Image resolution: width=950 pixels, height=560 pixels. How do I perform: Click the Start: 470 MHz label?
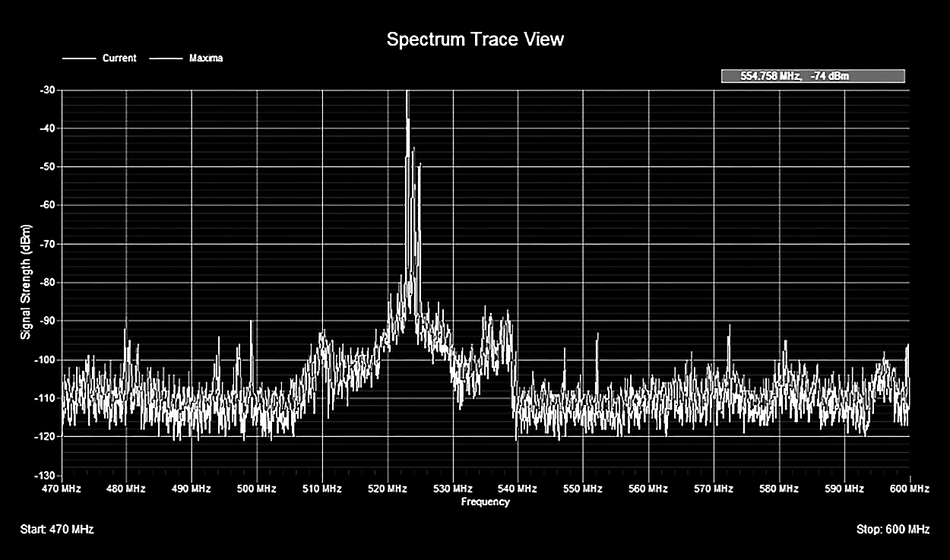58,529
